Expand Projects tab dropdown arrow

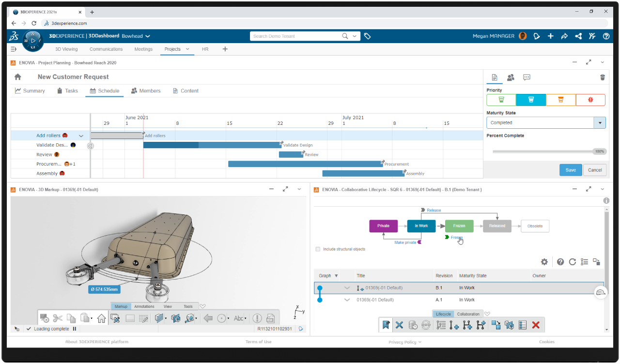(x=188, y=49)
